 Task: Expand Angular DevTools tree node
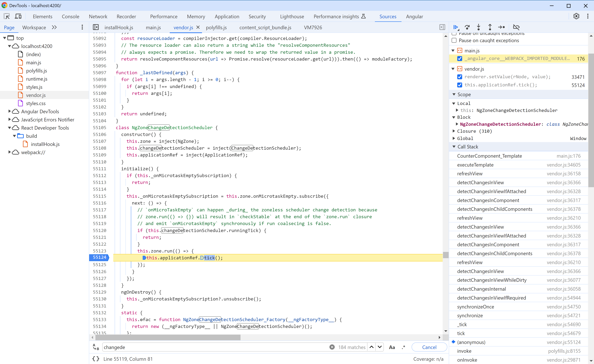[10, 111]
